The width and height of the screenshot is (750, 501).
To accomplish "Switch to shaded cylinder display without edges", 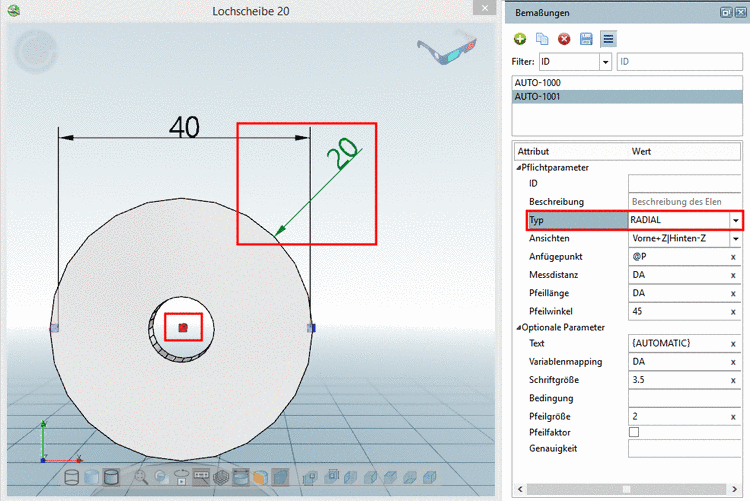I will (92, 477).
